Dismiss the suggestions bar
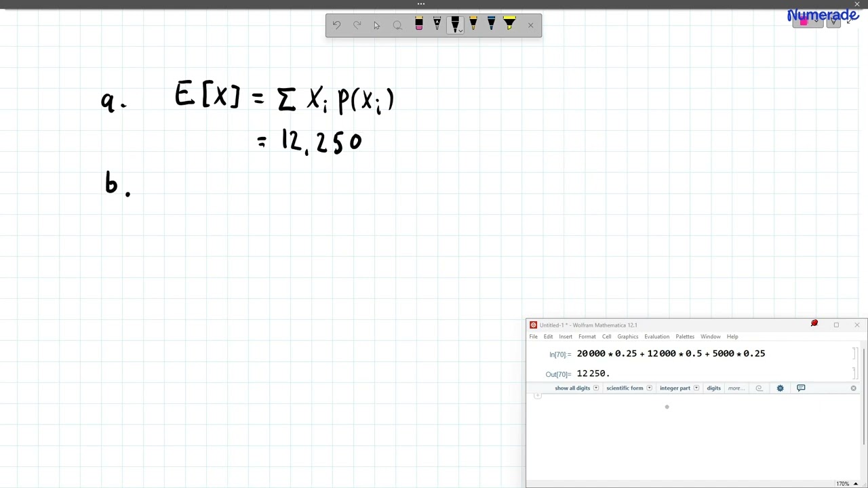Viewport: 868px width, 488px height. point(853,388)
